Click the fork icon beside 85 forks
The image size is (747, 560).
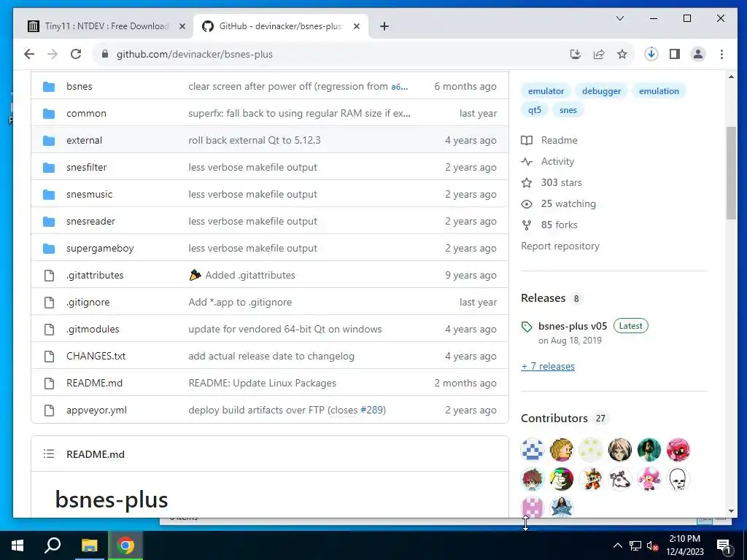click(527, 225)
